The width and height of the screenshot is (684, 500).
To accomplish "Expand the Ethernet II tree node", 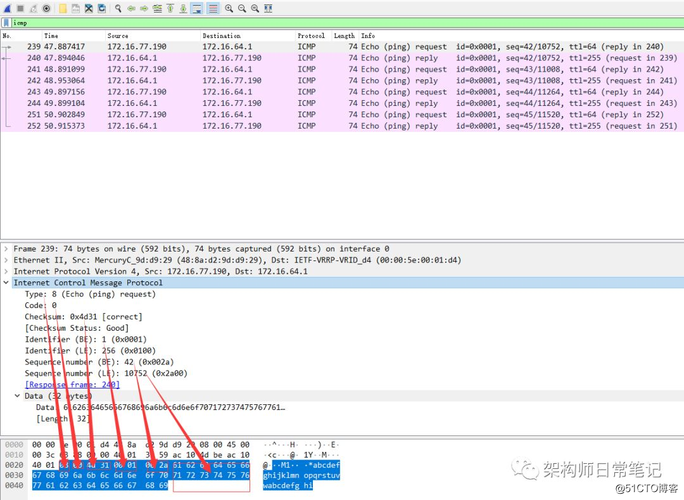I will pos(6,260).
